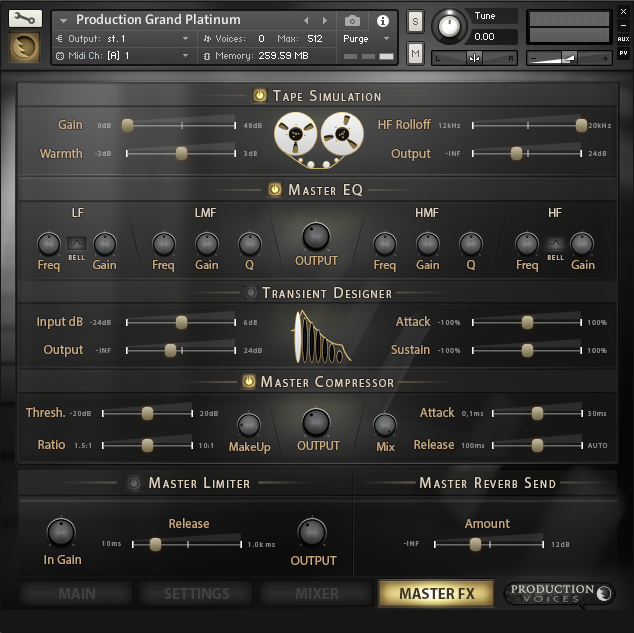Adjust the HF Rolloff slider
634x633 pixels.
(x=528, y=125)
